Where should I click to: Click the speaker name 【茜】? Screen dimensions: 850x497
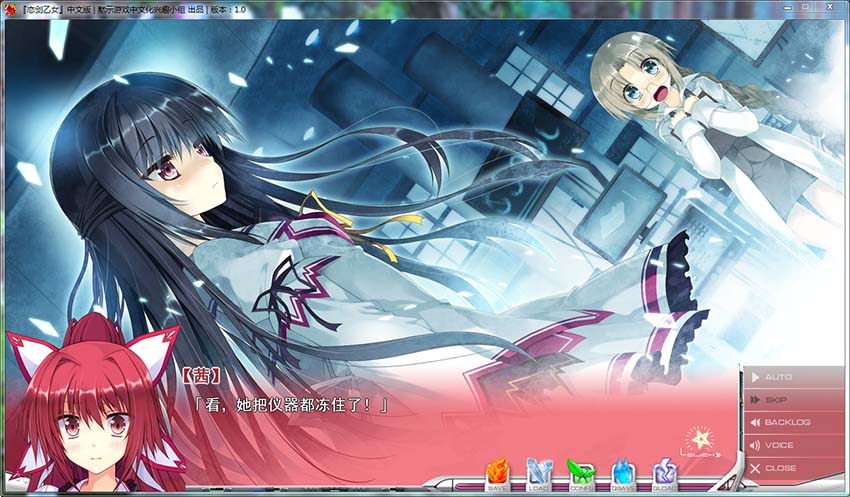pos(200,377)
